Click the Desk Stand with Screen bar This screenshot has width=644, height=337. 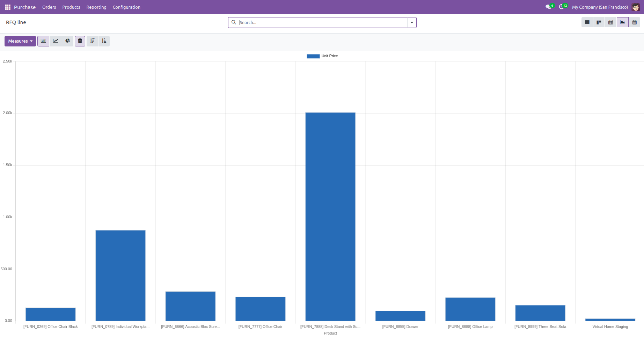coord(330,217)
